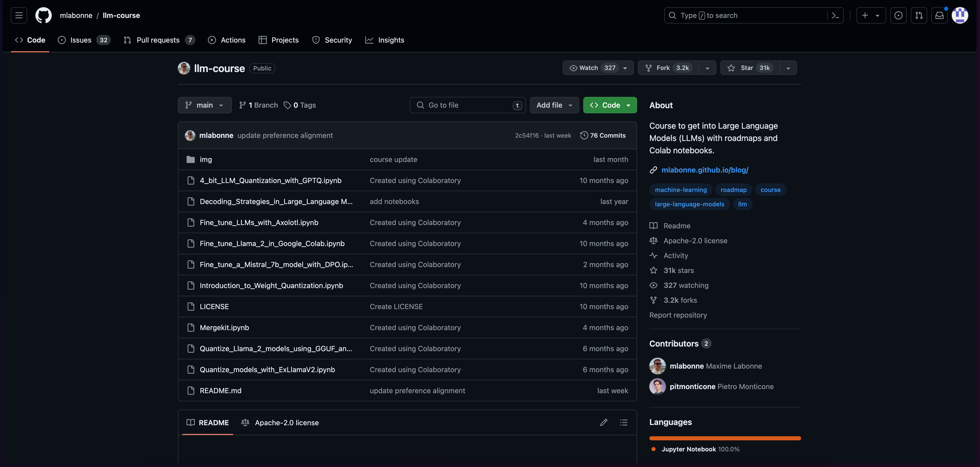Fork the llm-course repository
This screenshot has width=980, height=467.
(668, 68)
